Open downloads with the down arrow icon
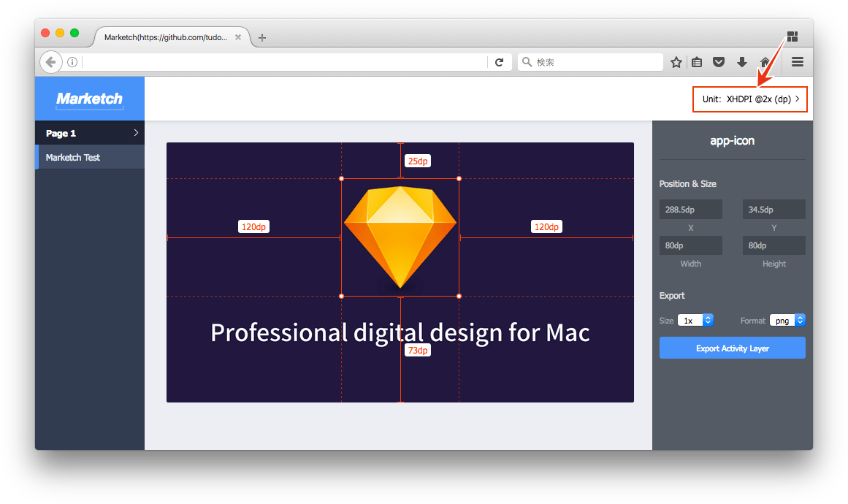Image resolution: width=848 pixels, height=504 pixels. pyautogui.click(x=742, y=62)
